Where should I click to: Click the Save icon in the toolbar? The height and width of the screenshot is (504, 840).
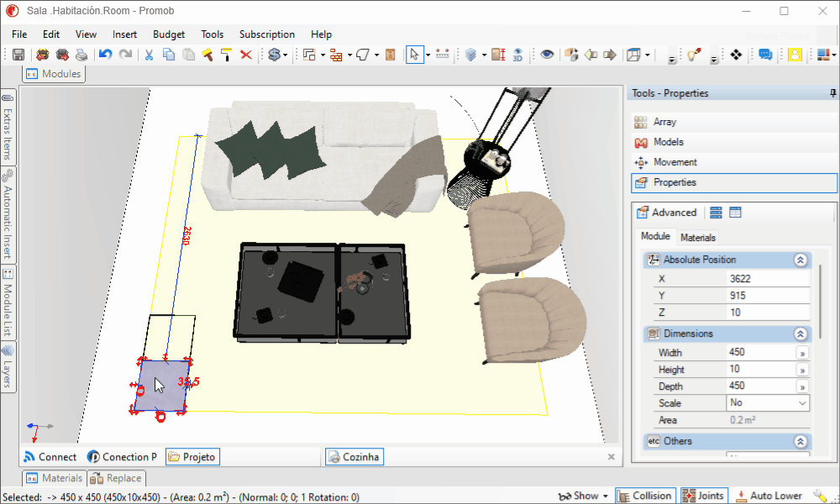click(18, 55)
